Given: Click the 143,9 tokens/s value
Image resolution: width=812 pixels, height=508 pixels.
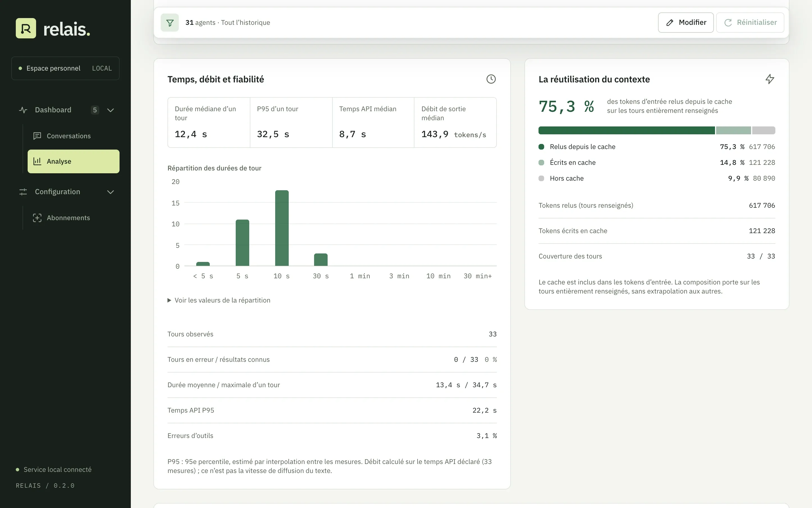Looking at the screenshot, I should (454, 134).
